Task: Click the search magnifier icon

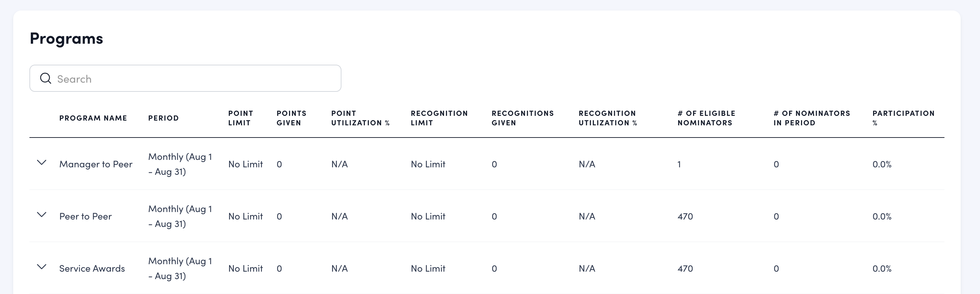Action: pyautogui.click(x=46, y=79)
